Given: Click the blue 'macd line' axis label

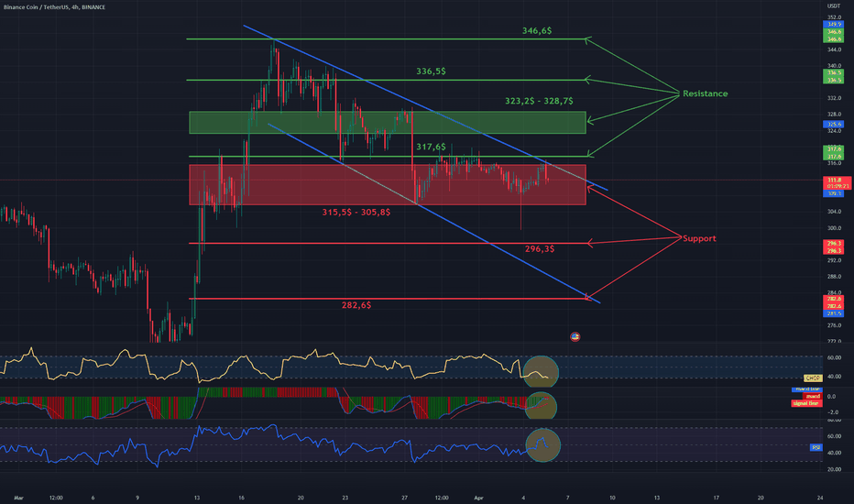Looking at the screenshot, I should [x=806, y=389].
